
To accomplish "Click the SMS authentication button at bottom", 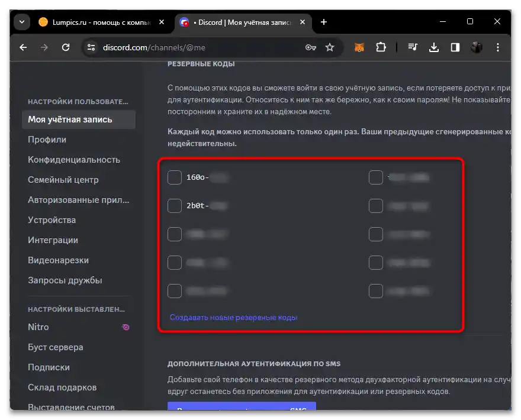I will 242,406.
